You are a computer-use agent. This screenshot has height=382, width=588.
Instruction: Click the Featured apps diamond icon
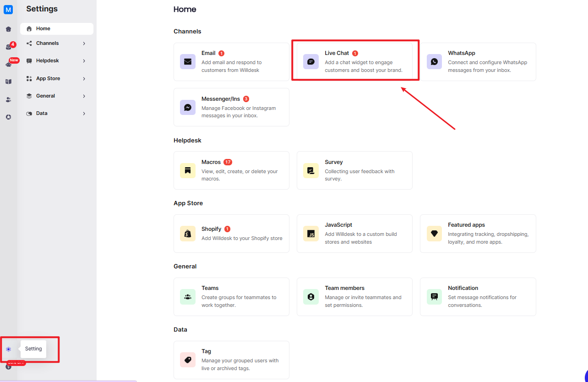point(434,234)
